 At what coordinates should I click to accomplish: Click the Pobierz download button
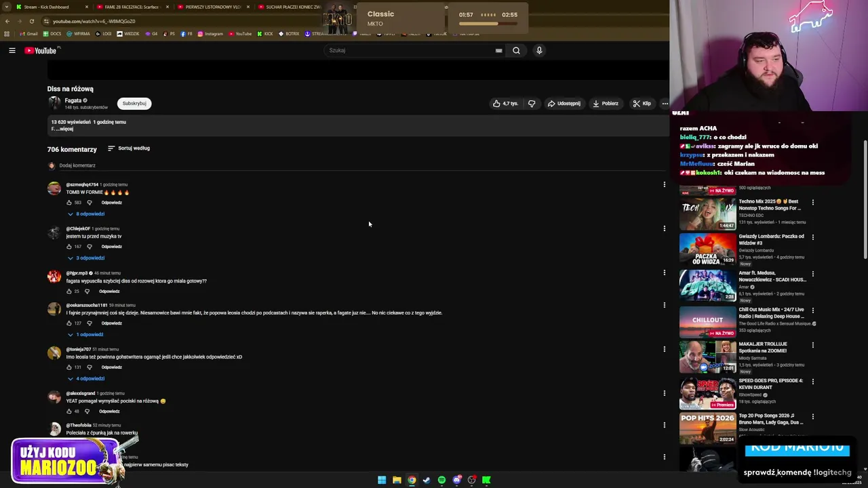point(606,104)
